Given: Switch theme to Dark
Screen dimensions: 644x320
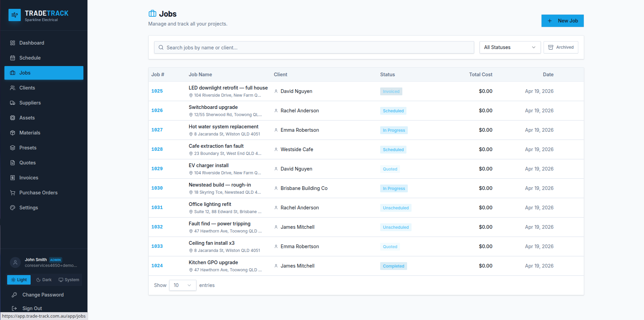Looking at the screenshot, I should 44,280.
